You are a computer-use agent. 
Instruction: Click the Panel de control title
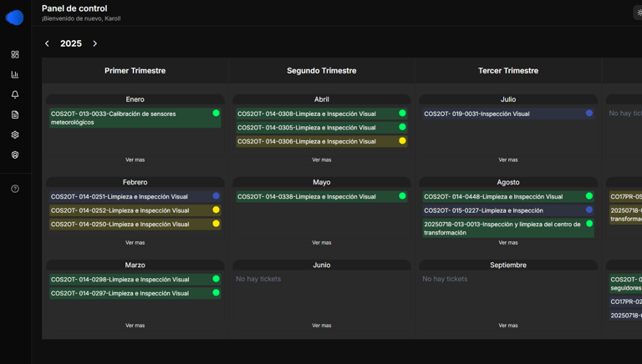click(x=74, y=8)
